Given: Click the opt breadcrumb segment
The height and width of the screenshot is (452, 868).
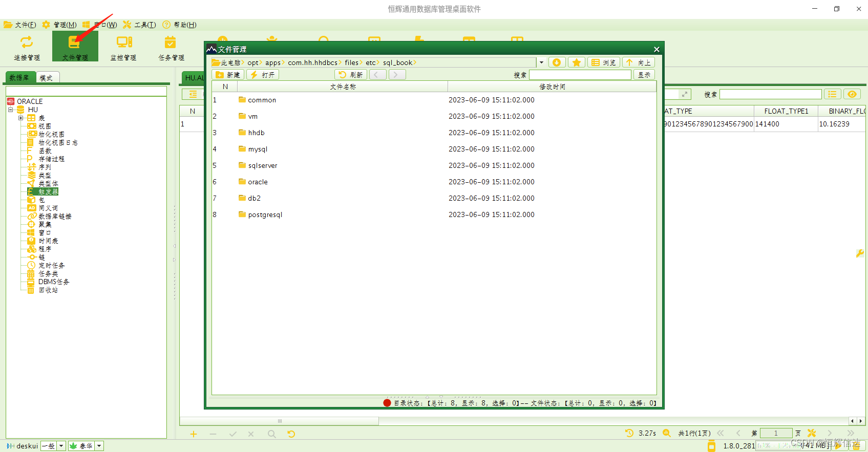Looking at the screenshot, I should pyautogui.click(x=252, y=62).
